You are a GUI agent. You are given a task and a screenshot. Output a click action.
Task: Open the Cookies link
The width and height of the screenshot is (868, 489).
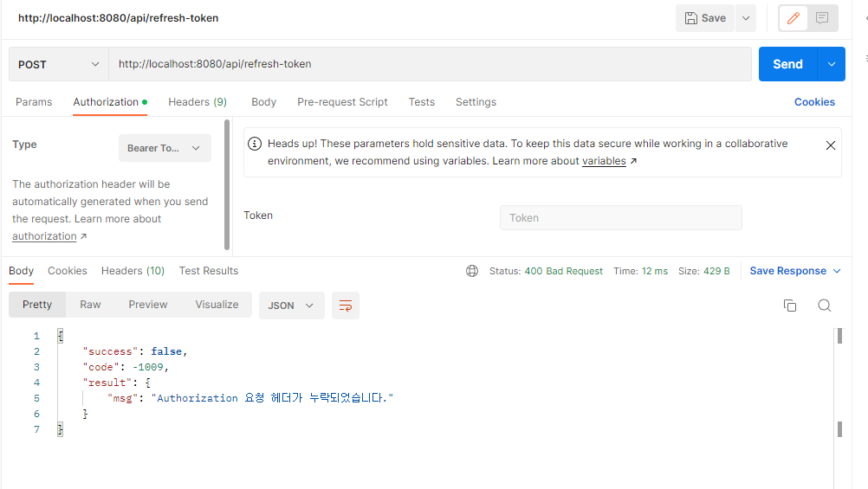(814, 102)
